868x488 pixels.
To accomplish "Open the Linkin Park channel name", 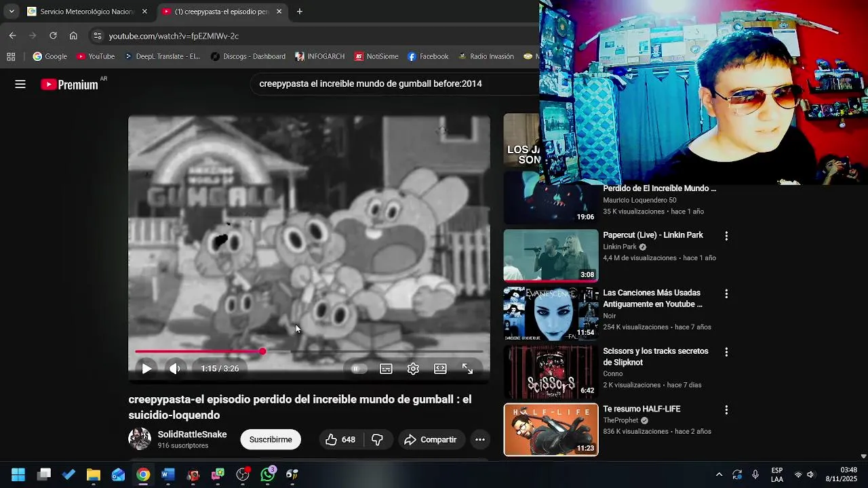I will click(620, 247).
